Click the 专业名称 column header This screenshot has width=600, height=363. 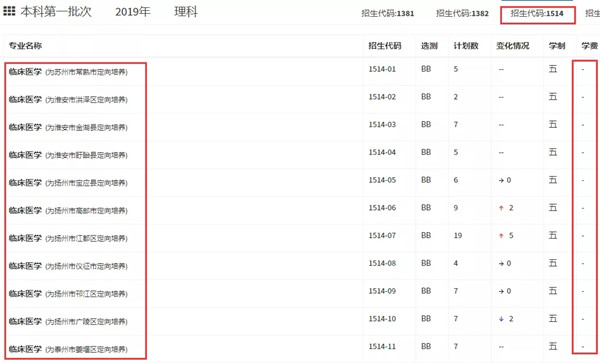25,46
